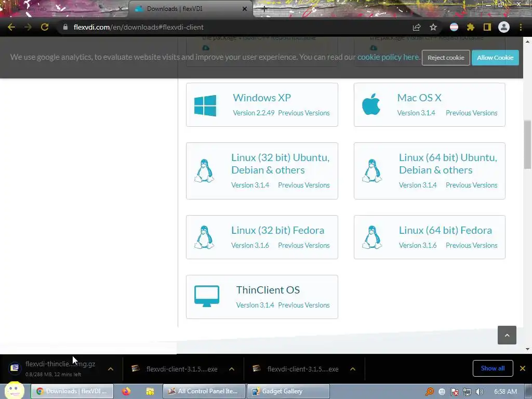Open Previous Versions for Linux 64 bit Ubuntu
This screenshot has height=399, width=532.
tap(471, 185)
